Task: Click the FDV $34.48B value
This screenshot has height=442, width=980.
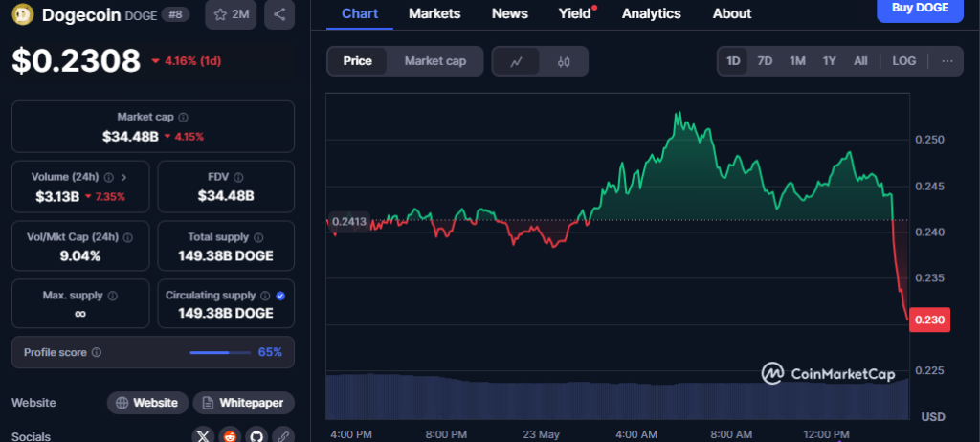Action: [226, 197]
